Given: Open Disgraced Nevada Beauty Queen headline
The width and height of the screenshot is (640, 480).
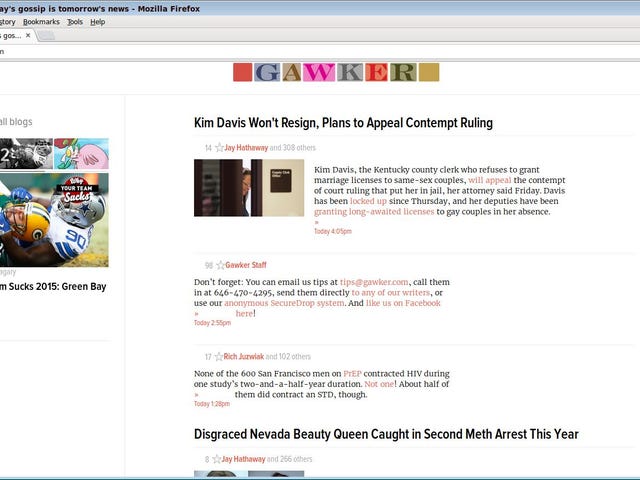Looking at the screenshot, I should (x=386, y=434).
